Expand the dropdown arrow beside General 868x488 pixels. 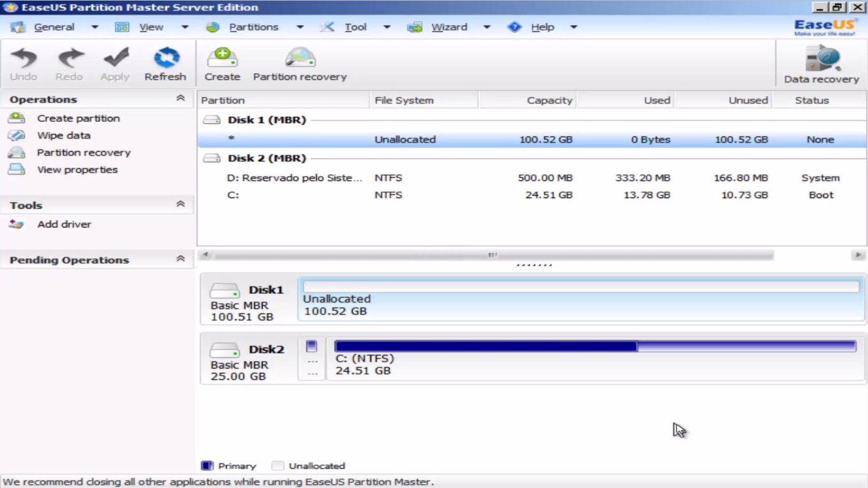(x=95, y=27)
